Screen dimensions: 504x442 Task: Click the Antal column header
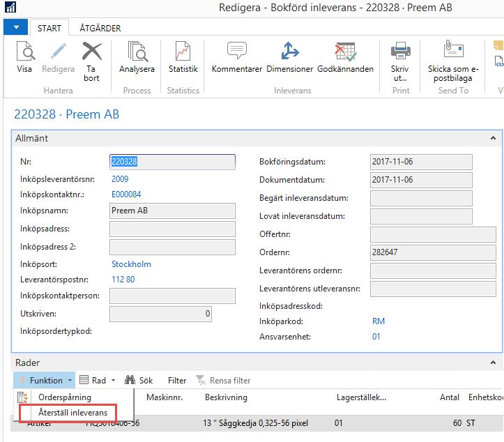[450, 397]
